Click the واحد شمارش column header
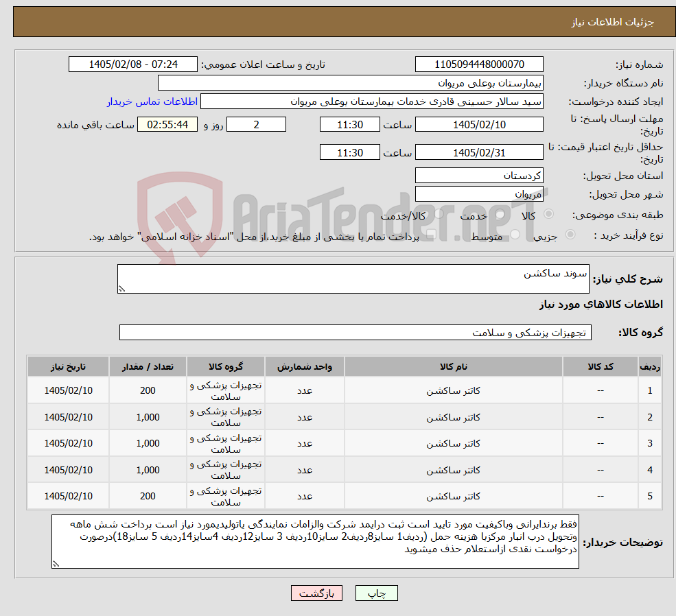The width and height of the screenshot is (676, 616). click(305, 366)
